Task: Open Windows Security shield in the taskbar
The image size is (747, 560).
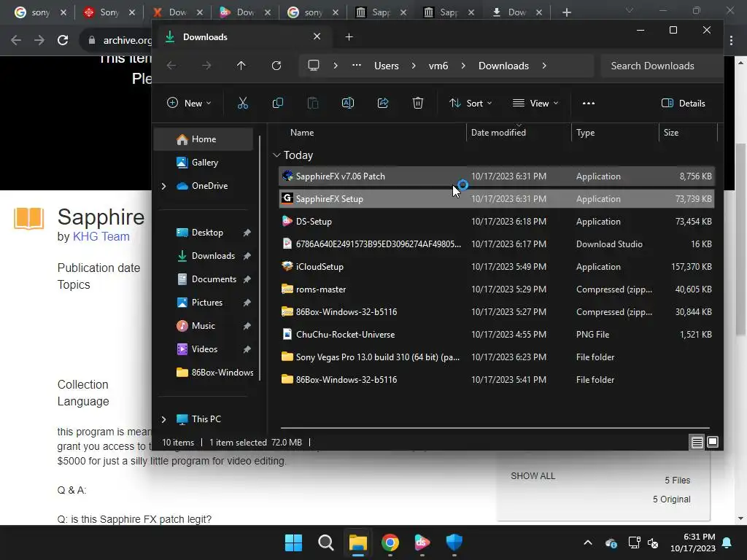Action: [454, 542]
